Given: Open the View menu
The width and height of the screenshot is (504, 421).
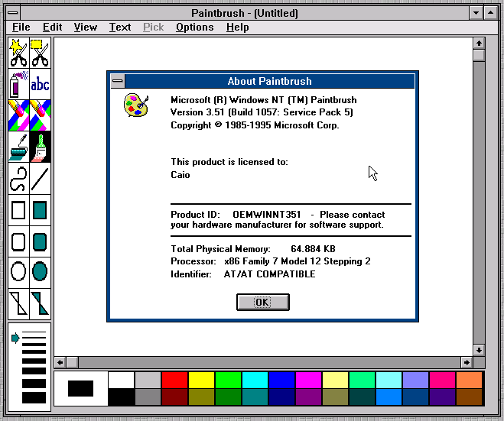Looking at the screenshot, I should tap(85, 28).
